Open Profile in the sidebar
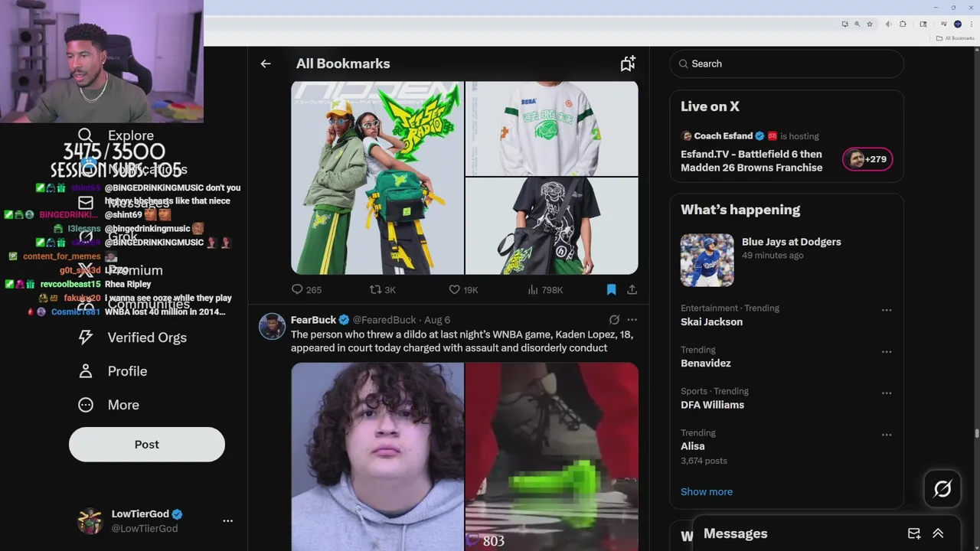The height and width of the screenshot is (551, 980). [113, 371]
